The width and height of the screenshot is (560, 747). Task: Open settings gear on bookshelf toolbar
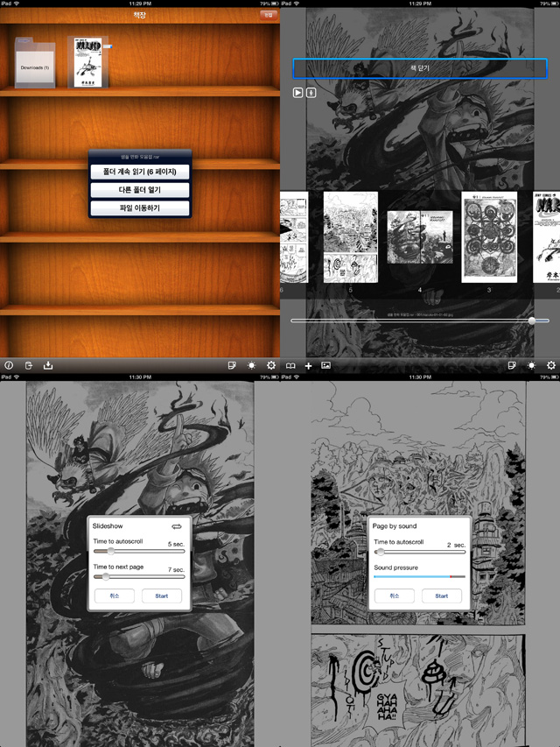tap(271, 365)
